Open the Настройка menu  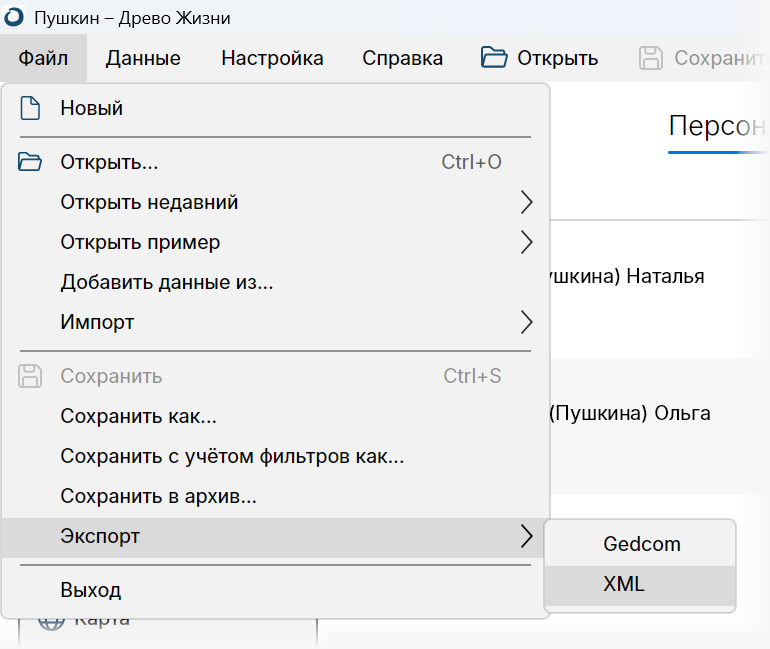tap(272, 58)
